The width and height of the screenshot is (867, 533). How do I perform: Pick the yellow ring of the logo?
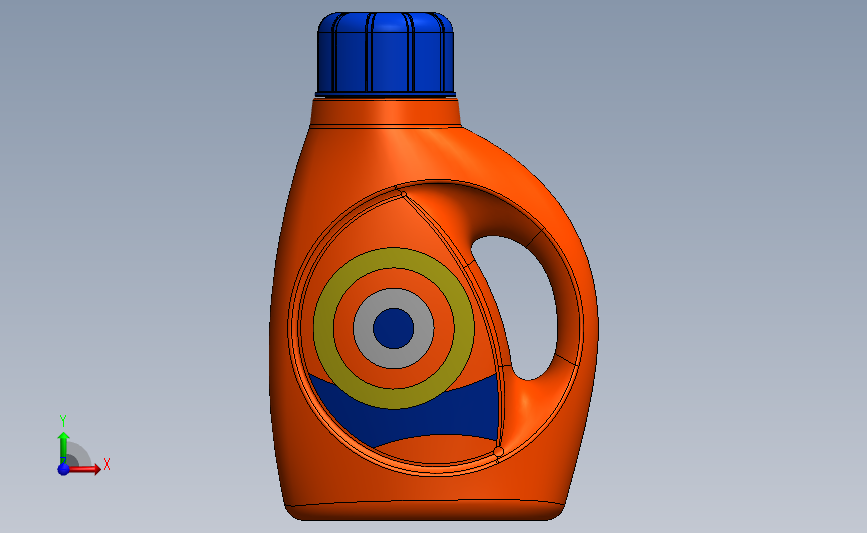pyautogui.click(x=323, y=328)
